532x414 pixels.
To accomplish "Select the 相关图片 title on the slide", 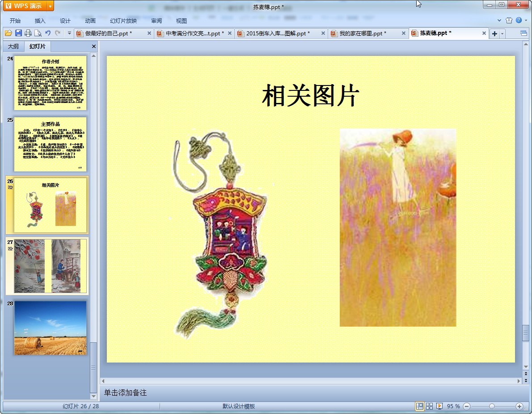I will [x=310, y=95].
